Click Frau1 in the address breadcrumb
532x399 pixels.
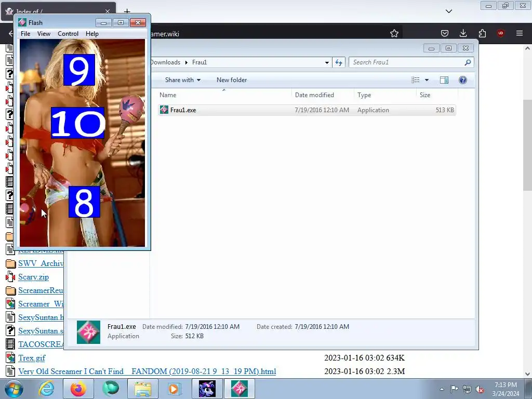pyautogui.click(x=199, y=62)
